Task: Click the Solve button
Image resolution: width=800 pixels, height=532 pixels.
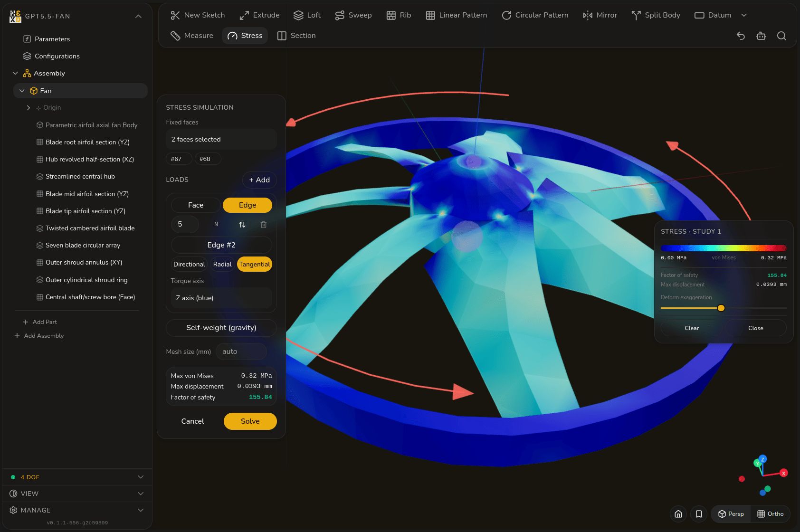Action: (x=250, y=421)
